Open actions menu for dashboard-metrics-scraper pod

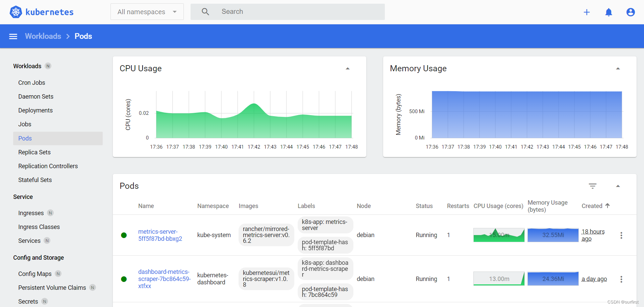(621, 279)
